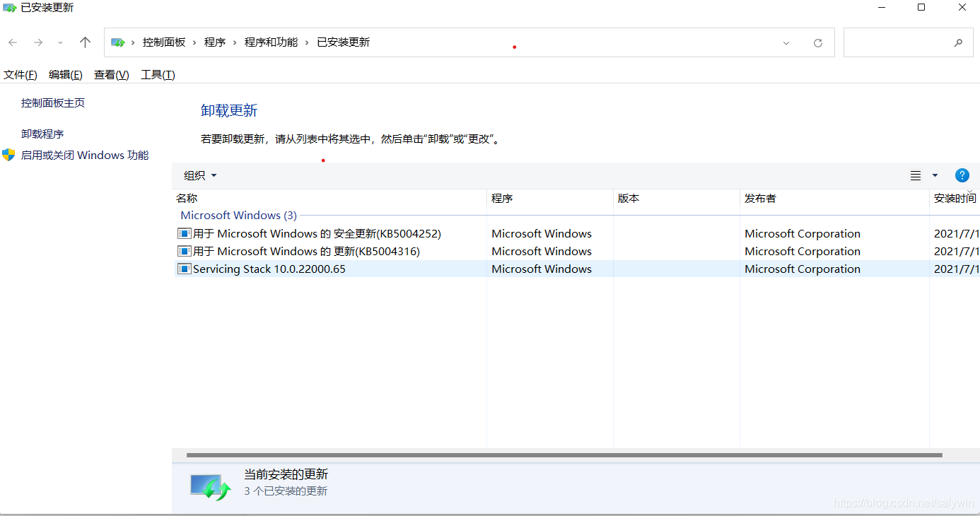
Task: Click shield icon beside Windows 功能
Action: click(x=8, y=155)
